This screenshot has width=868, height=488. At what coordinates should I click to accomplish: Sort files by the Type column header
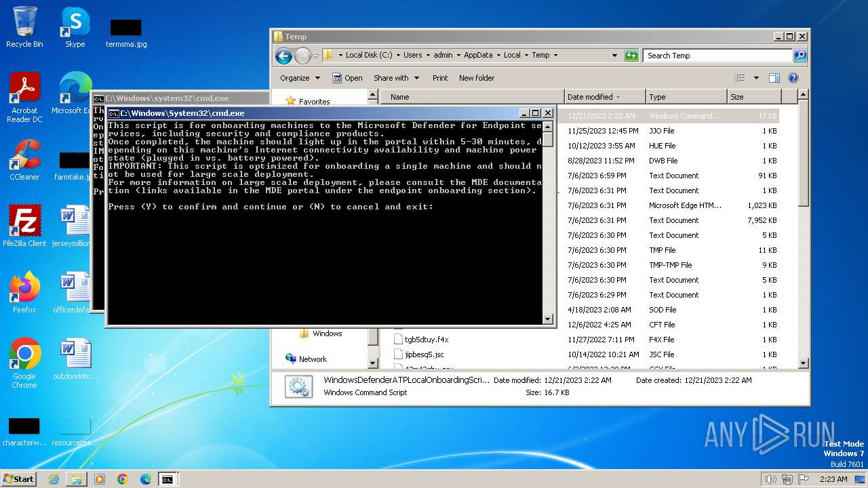click(x=686, y=97)
